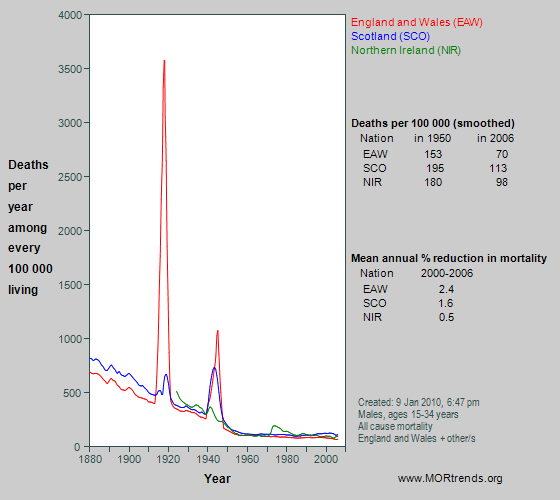
Task: Click the word 'Deaths' in the y-axis title
Action: pyautogui.click(x=28, y=165)
